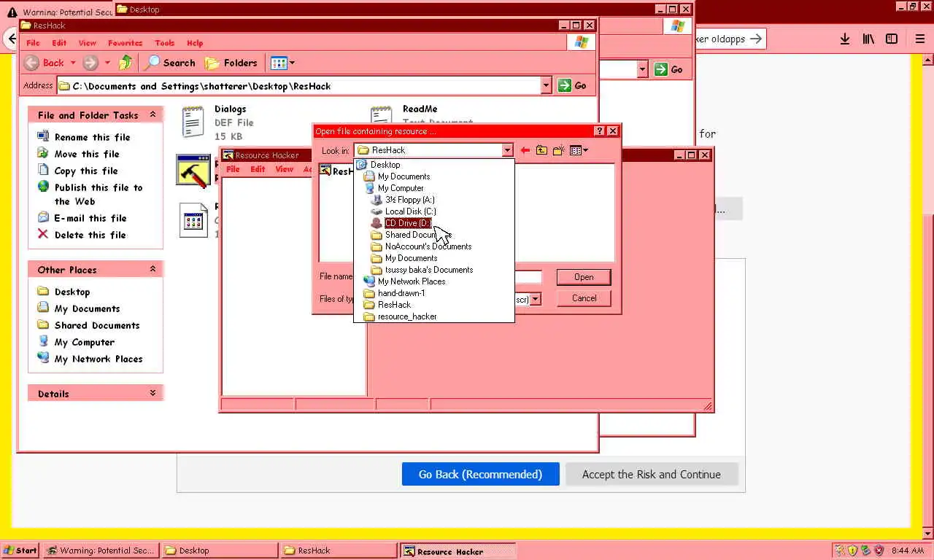This screenshot has height=560, width=934.
Task: Select the Dialogs DEF file icon
Action: click(193, 122)
